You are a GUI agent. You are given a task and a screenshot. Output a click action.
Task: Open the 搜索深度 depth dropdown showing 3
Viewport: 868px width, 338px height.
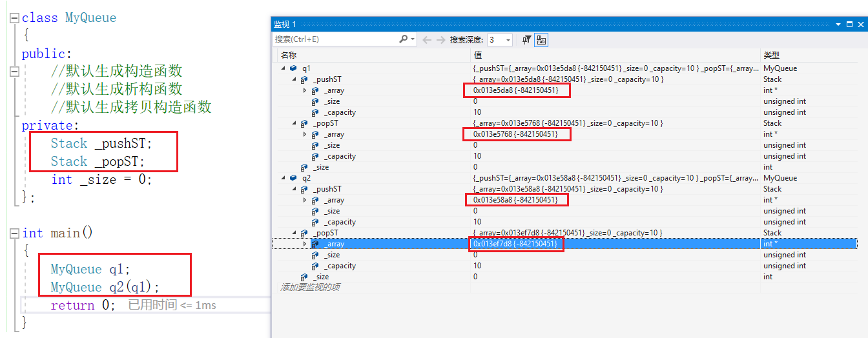click(499, 40)
